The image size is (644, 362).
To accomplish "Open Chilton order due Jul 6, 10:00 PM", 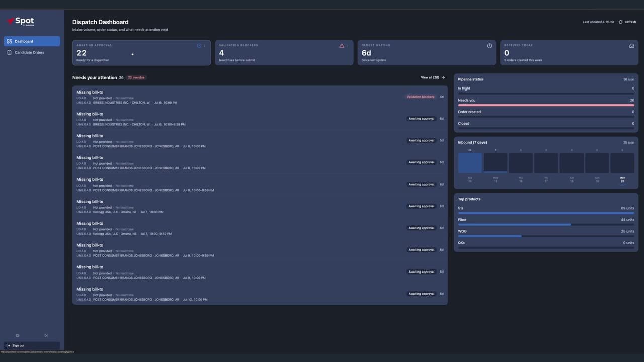I will tap(260, 97).
